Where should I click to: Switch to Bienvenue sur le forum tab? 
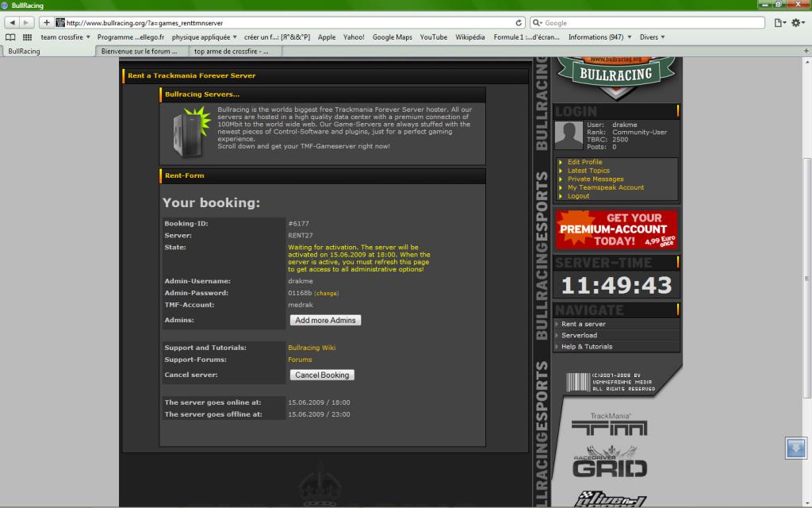pyautogui.click(x=142, y=52)
